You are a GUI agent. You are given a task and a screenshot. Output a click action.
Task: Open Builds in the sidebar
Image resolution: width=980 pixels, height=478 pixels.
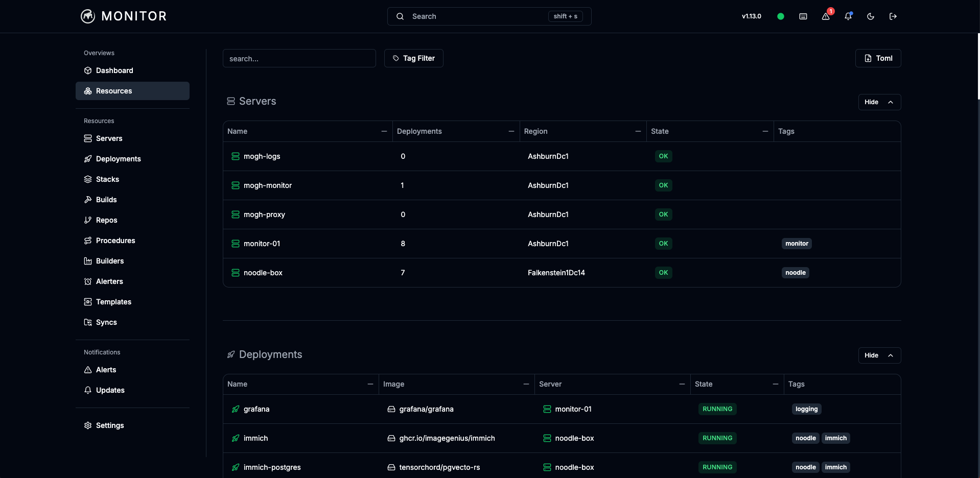pos(132,200)
